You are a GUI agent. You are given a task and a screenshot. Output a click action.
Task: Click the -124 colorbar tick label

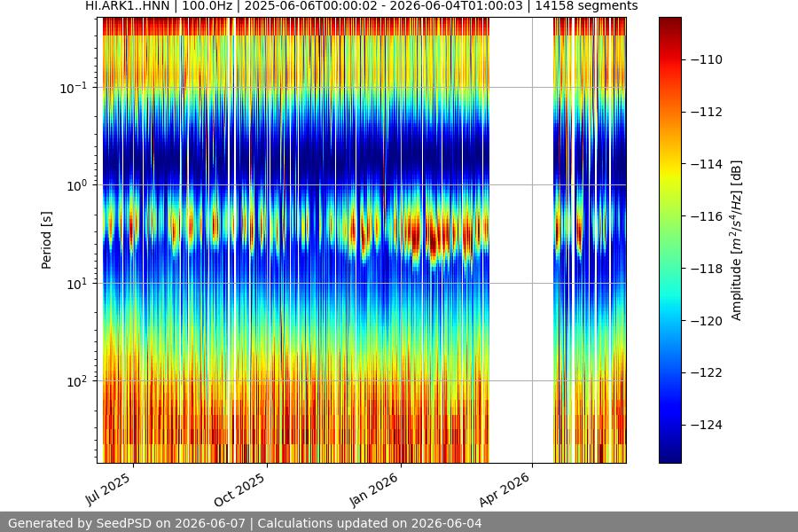click(707, 425)
